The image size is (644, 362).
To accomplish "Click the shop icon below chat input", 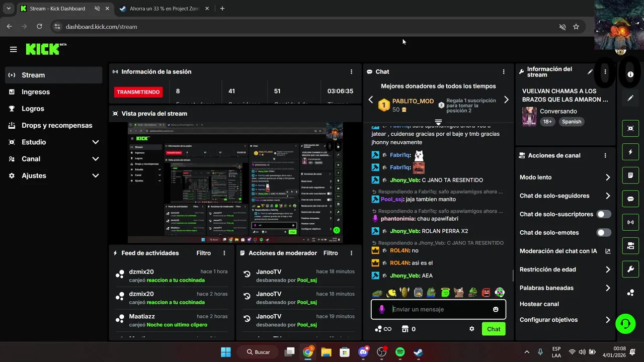I will tap(405, 329).
